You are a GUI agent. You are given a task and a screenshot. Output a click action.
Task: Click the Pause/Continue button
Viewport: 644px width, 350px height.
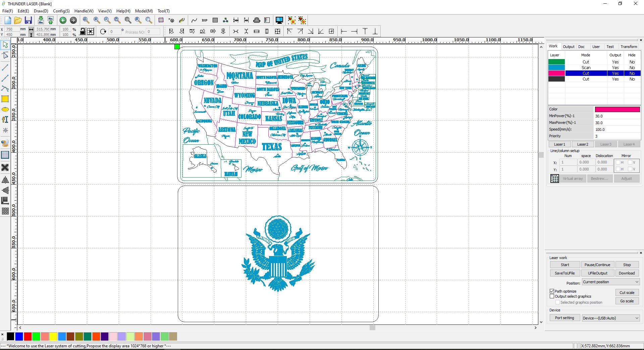coord(597,265)
